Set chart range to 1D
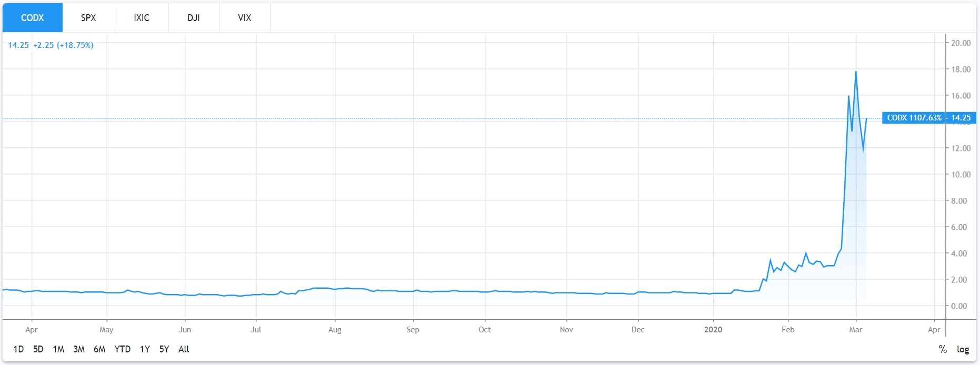This screenshot has height=365, width=980. 18,349
